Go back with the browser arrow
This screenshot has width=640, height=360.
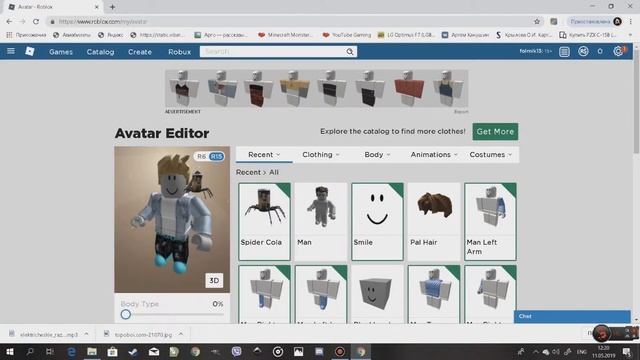9,22
